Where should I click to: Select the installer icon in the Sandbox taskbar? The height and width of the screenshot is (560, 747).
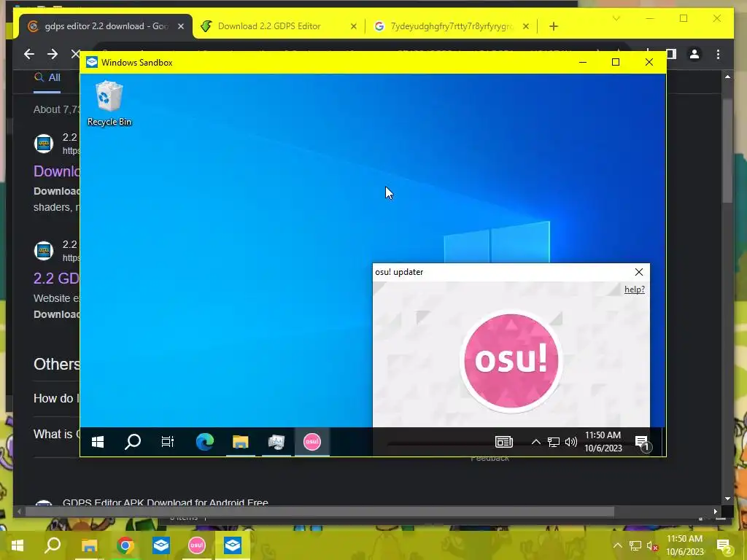(x=276, y=442)
